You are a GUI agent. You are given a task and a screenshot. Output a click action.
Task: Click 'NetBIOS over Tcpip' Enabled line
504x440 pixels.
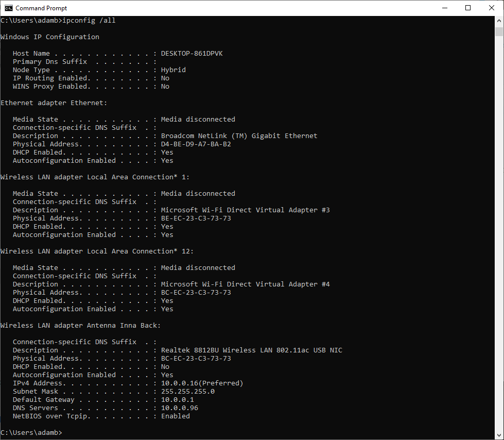(x=101, y=416)
